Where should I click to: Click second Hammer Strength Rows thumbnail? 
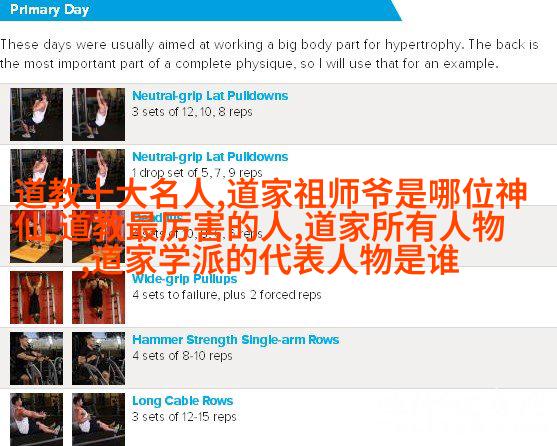98,359
